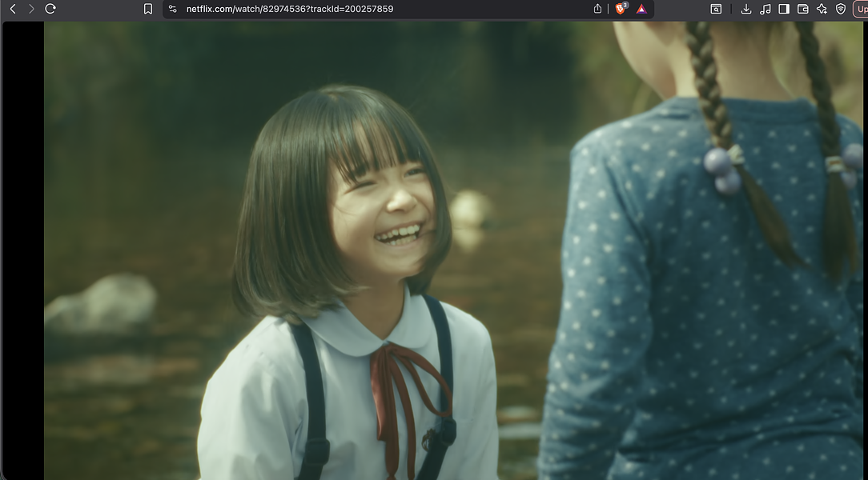
Task: Show the Downloads panel
Action: pos(746,9)
